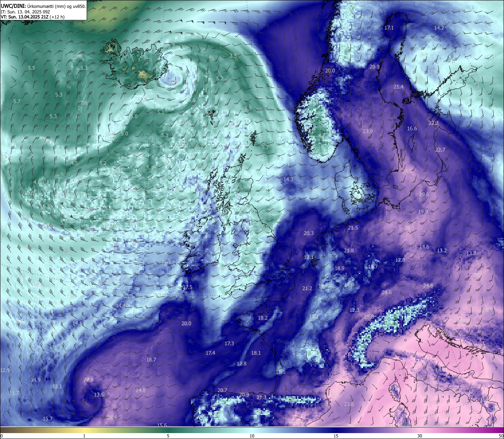Click the 11.7 map value
504x439 pixels.
coord(14,393)
